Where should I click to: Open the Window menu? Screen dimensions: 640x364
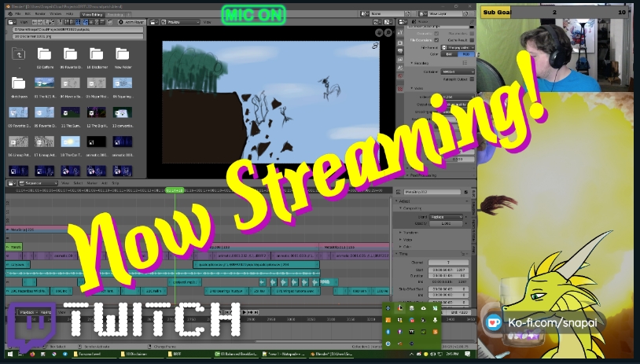coord(56,14)
